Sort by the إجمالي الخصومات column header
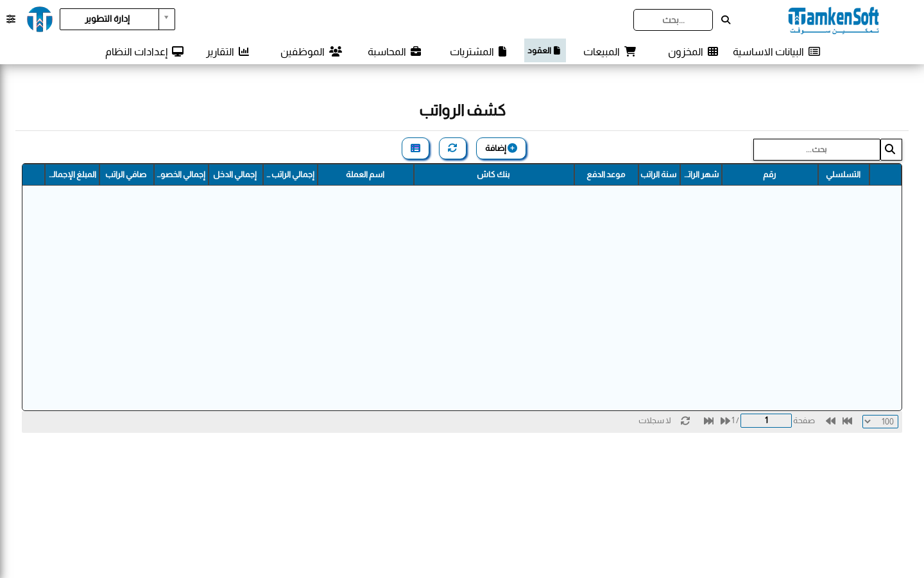Image resolution: width=924 pixels, height=578 pixels. [x=181, y=175]
